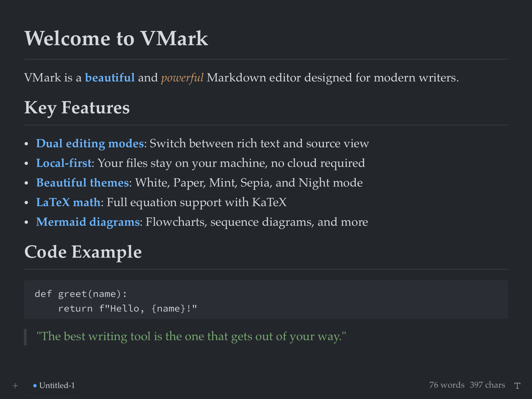
Task: Select the word count indicator showing 76 words
Action: point(447,385)
